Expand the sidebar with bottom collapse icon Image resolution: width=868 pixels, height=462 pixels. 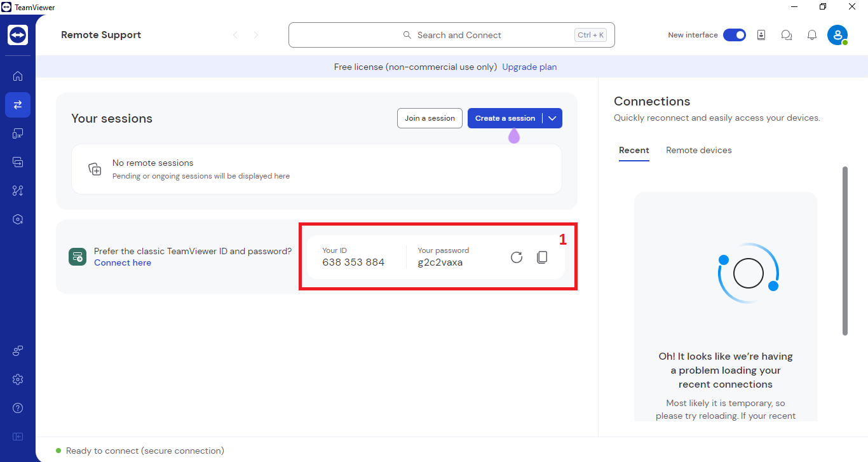18,437
